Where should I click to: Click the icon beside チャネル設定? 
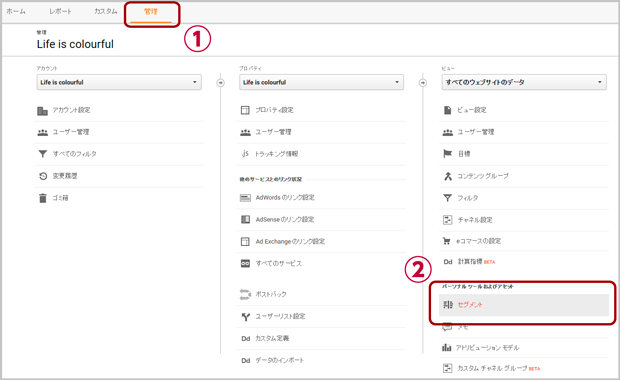click(447, 220)
